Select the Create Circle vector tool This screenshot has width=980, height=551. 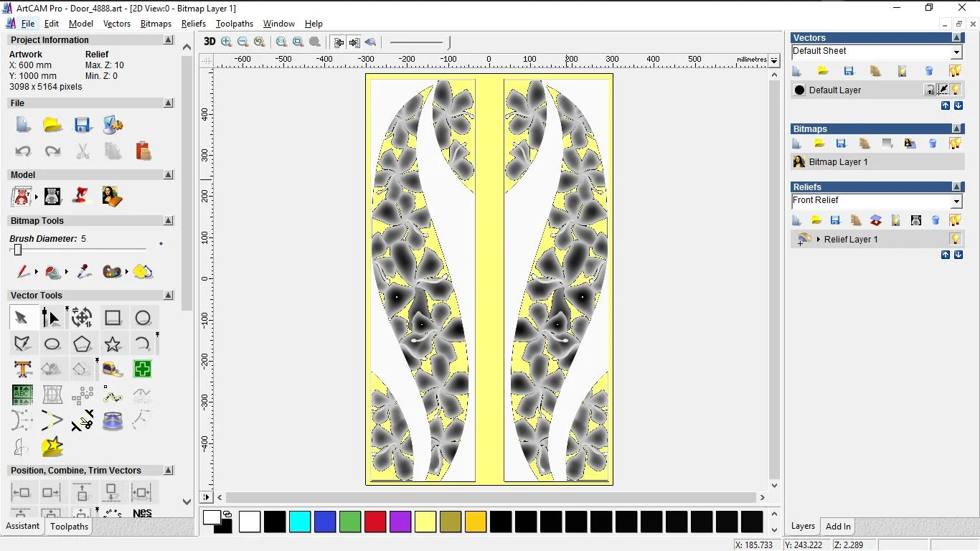143,318
